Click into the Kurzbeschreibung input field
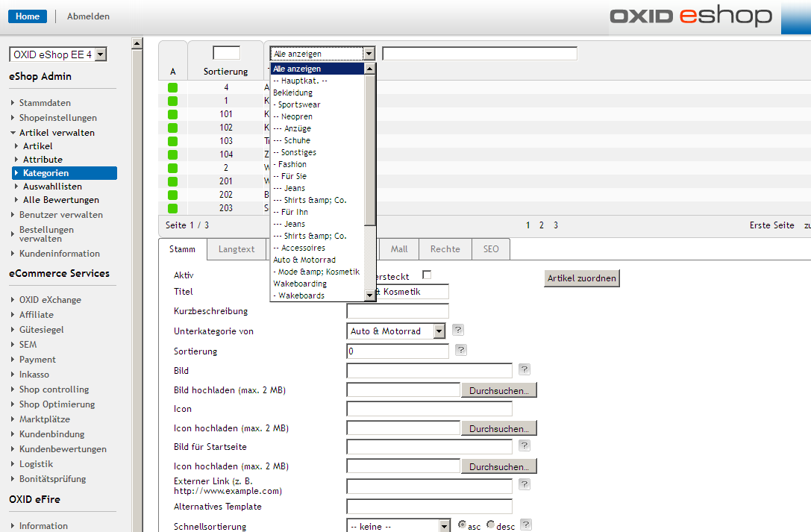The image size is (811, 532). [398, 311]
